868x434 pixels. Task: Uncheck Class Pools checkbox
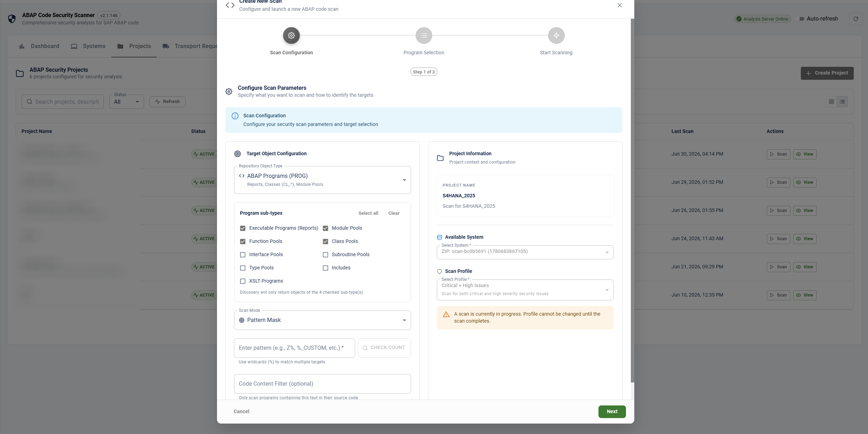[325, 242]
